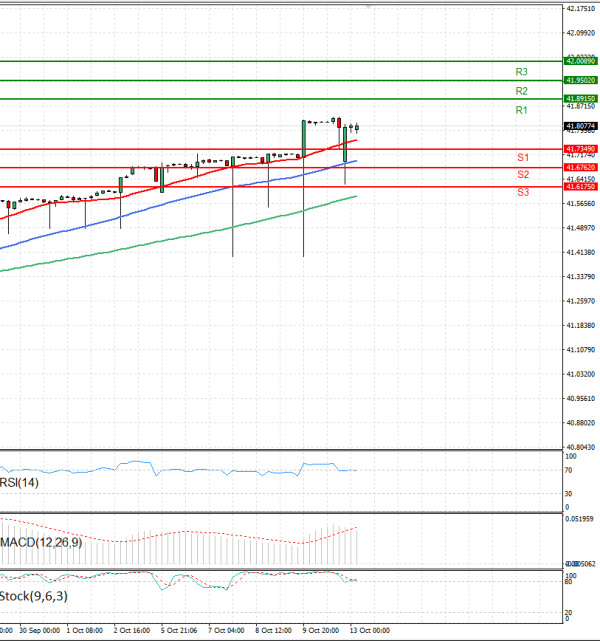This screenshot has width=600, height=641.
Task: Click the Stock(9,6,3) indicator label
Action: [35, 597]
